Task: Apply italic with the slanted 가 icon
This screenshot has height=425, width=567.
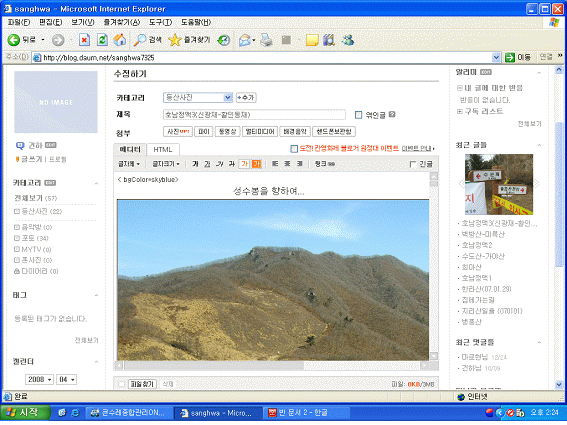Action: coord(219,164)
